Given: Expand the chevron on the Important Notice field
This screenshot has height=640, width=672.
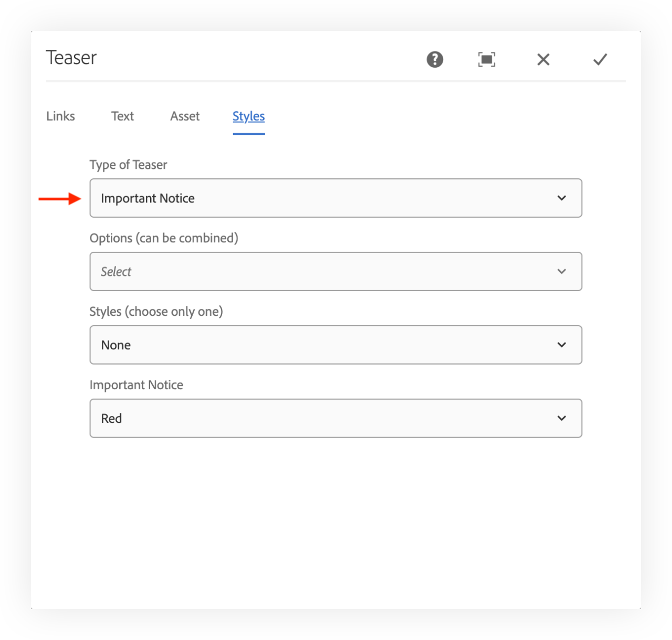Looking at the screenshot, I should click(x=562, y=418).
